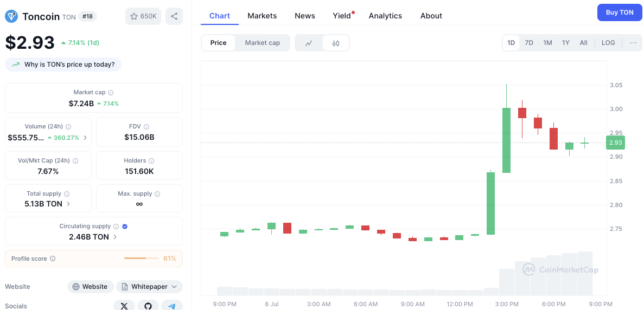644x310 pixels.
Task: Toggle chart to Market cap view
Action: click(263, 43)
